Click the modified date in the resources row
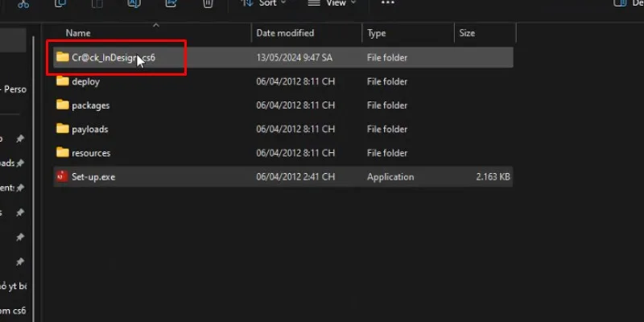This screenshot has height=322, width=644. [295, 153]
